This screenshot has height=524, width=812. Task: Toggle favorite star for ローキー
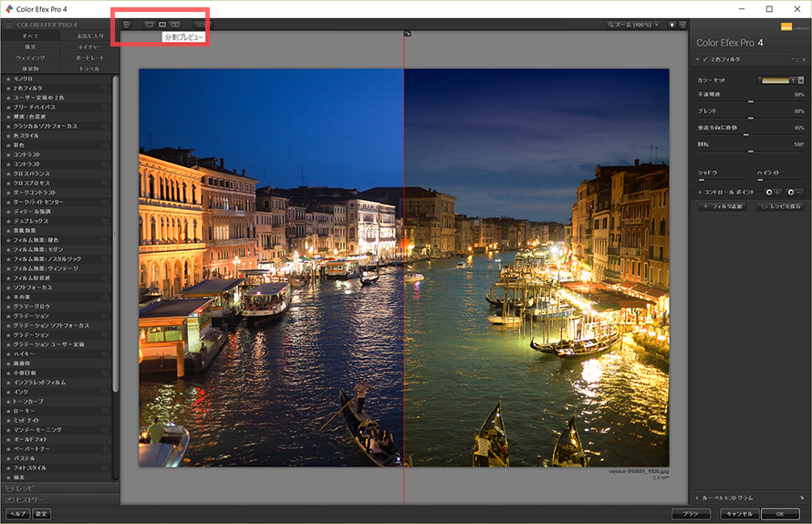(x=8, y=411)
